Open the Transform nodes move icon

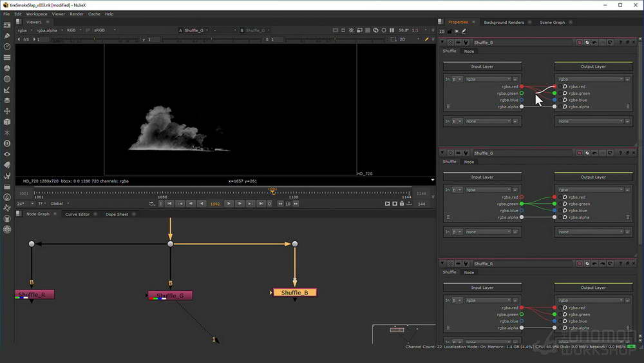coord(7,111)
